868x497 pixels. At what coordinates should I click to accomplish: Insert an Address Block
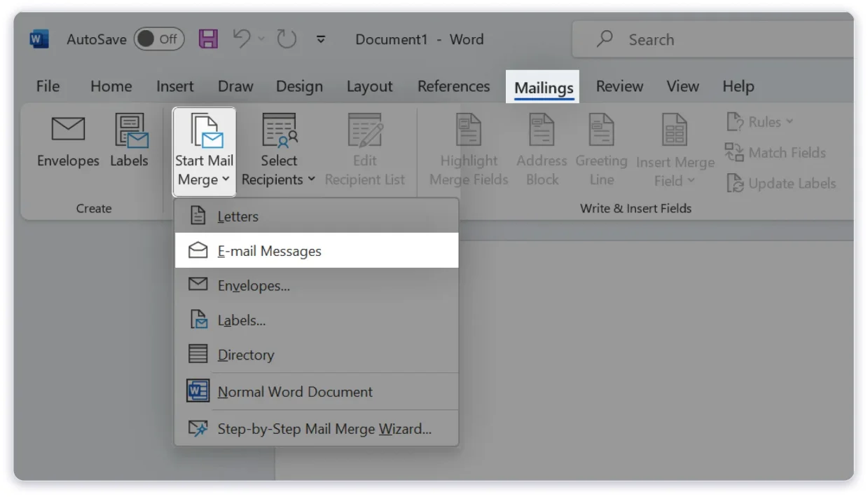tap(542, 151)
